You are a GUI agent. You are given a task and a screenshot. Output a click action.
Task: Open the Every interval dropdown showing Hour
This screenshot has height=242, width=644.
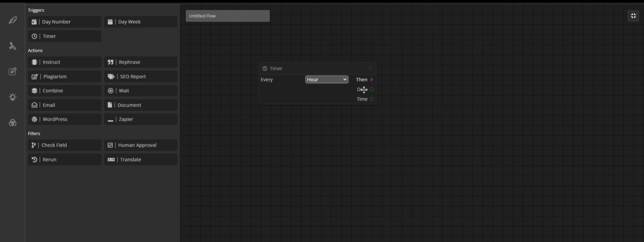click(327, 79)
